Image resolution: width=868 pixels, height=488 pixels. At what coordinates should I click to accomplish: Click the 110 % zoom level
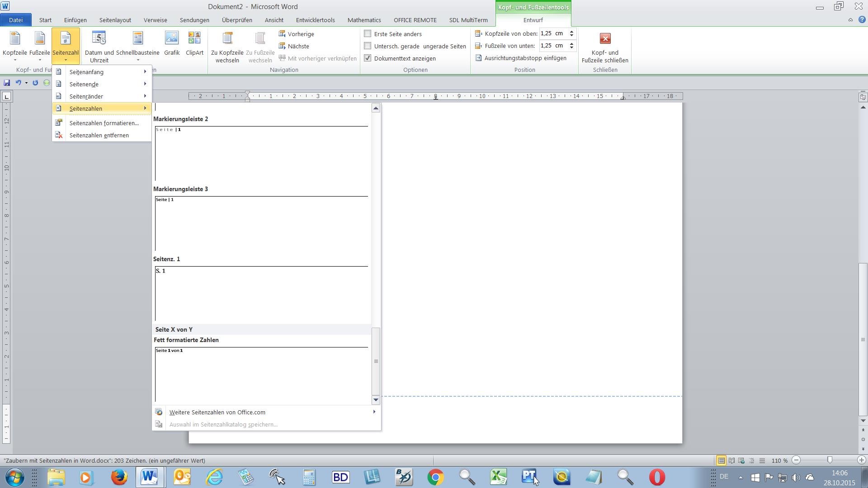[779, 460]
